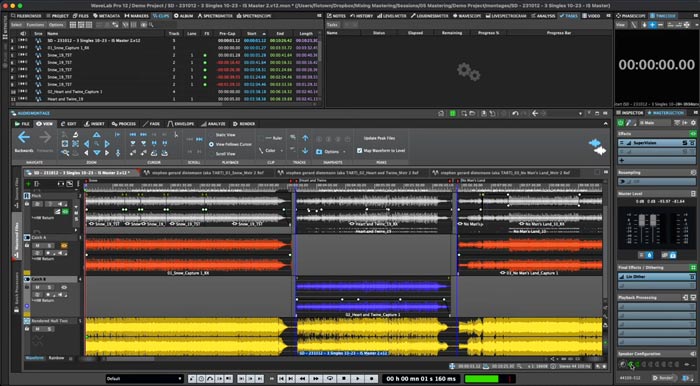The image size is (700, 386).
Task: Click the loop button in transport bar
Action: pyautogui.click(x=330, y=378)
